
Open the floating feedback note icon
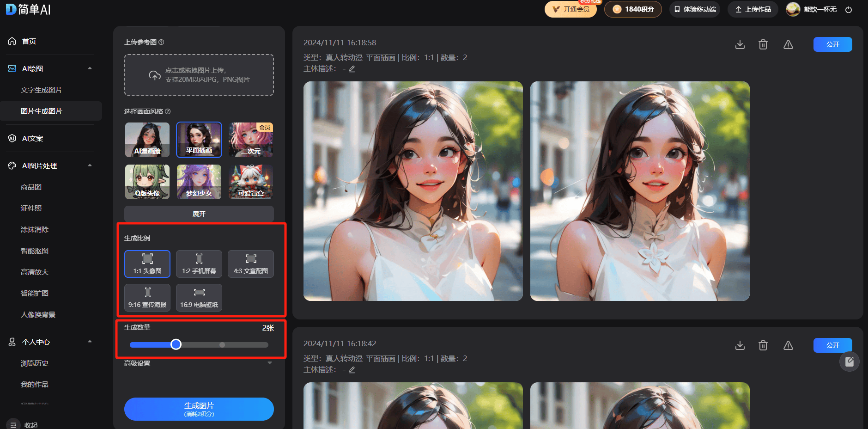pos(849,362)
